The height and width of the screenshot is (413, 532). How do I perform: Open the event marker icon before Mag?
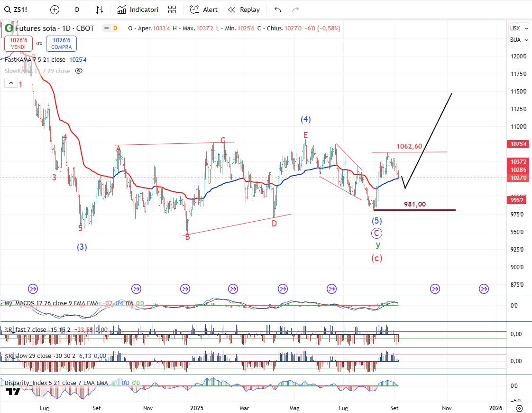(x=283, y=289)
